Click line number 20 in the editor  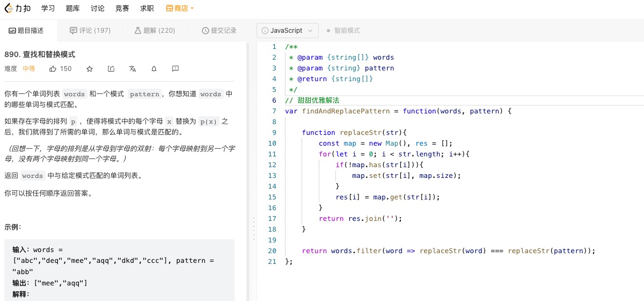click(272, 251)
